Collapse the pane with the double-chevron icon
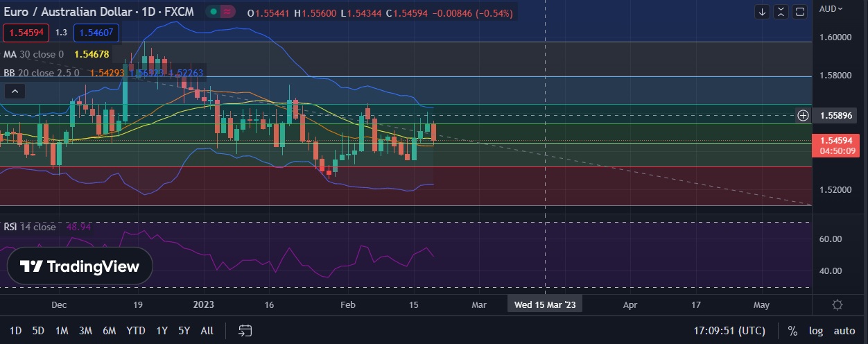The width and height of the screenshot is (868, 344). 781,12
